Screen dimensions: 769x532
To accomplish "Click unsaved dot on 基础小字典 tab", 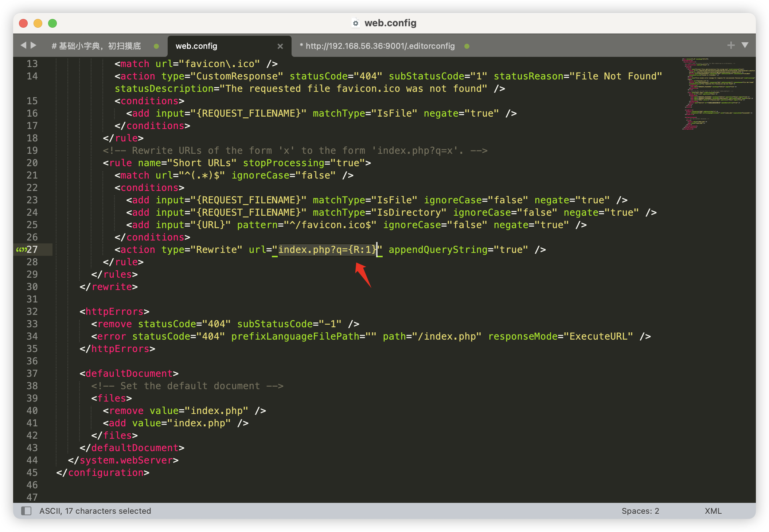I will 156,46.
